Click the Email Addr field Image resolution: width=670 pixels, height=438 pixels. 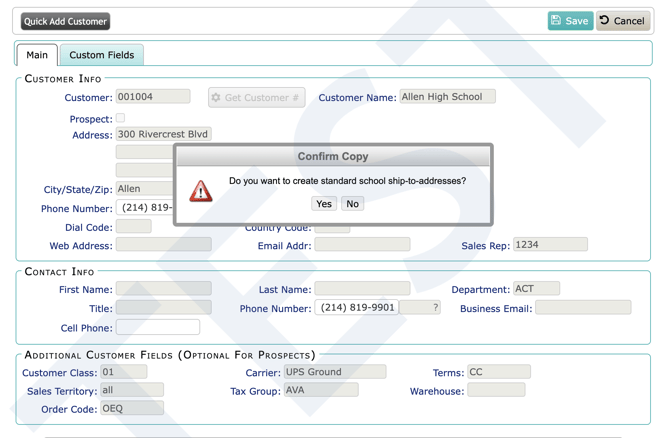point(362,244)
